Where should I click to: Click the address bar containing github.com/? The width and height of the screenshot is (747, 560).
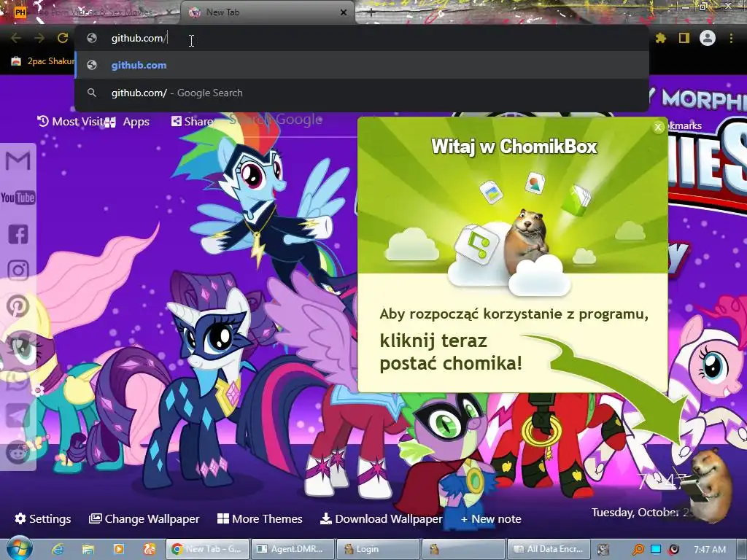point(362,38)
